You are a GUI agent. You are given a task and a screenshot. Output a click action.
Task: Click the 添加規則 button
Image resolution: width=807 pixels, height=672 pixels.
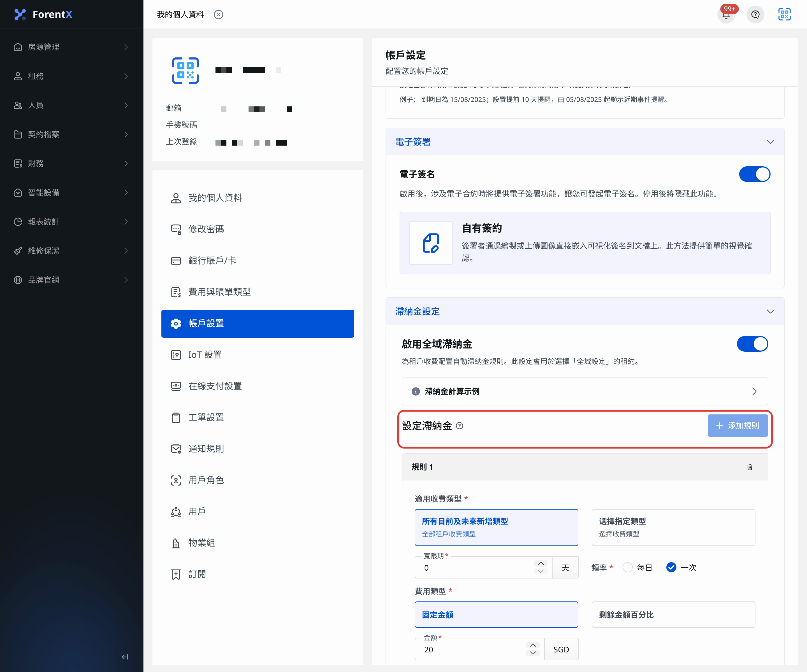738,426
